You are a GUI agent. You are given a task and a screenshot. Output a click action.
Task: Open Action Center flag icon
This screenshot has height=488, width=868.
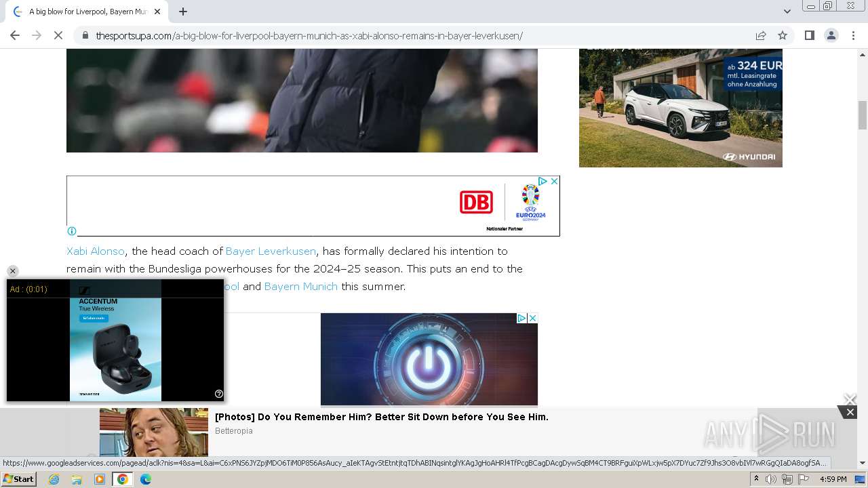point(803,479)
